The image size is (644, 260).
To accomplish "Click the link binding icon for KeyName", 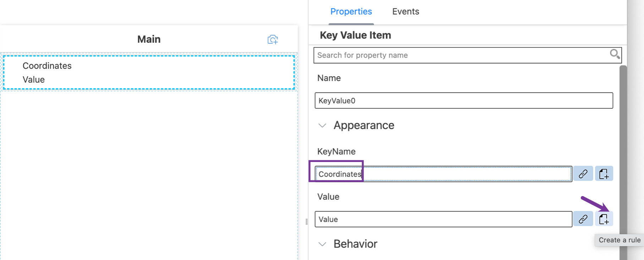I will 583,174.
